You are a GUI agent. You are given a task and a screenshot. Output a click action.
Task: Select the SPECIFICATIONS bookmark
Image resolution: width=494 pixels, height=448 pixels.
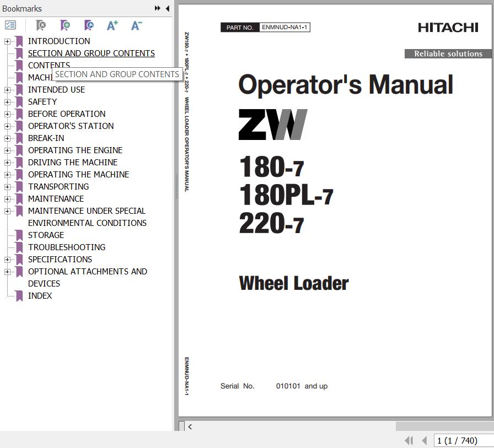click(x=60, y=260)
